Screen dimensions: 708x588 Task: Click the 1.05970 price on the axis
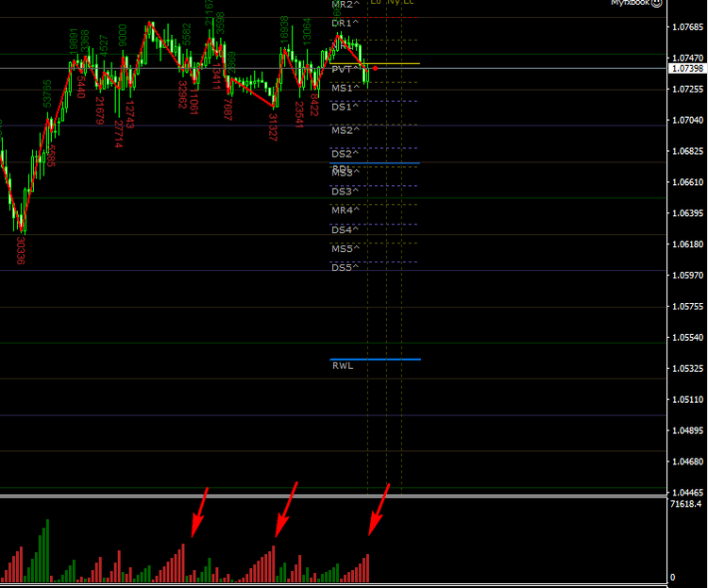(x=686, y=276)
